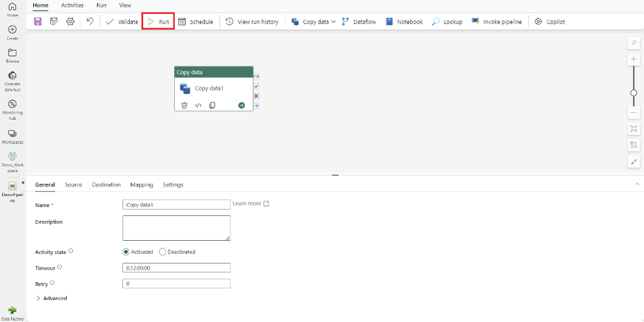
Task: Run the pipeline
Action: 158,22
